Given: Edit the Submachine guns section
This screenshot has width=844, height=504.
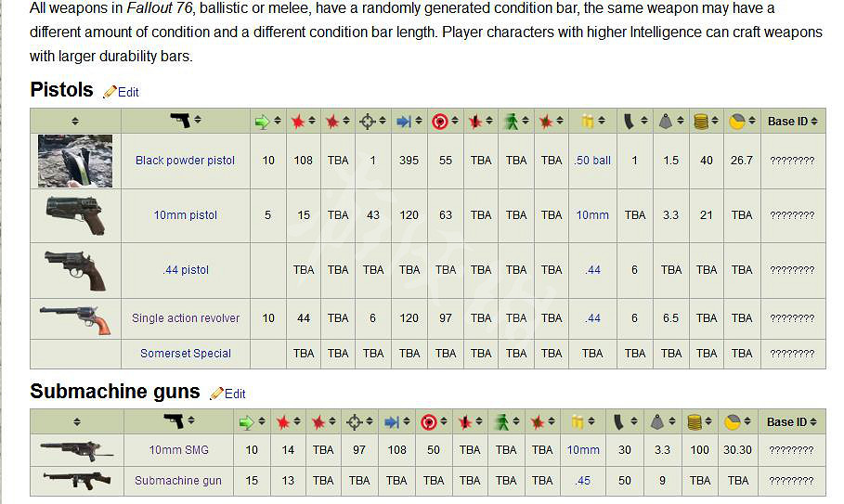Looking at the screenshot, I should (x=234, y=394).
